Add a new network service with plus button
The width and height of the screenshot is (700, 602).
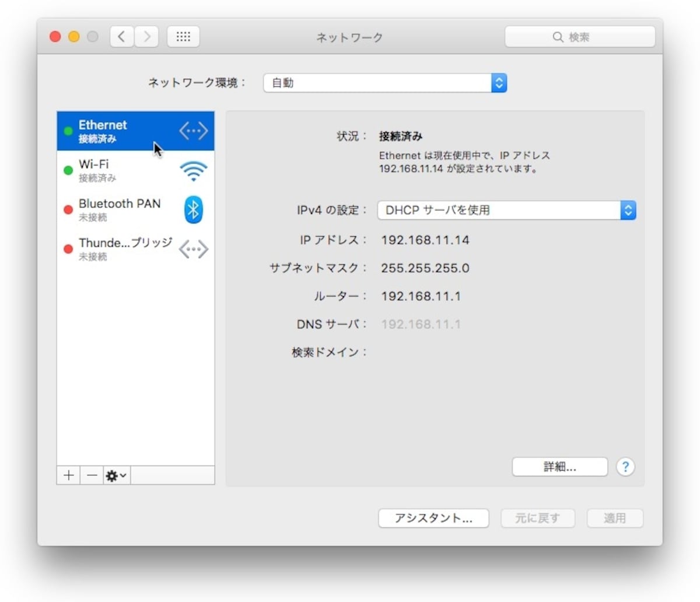click(x=68, y=475)
